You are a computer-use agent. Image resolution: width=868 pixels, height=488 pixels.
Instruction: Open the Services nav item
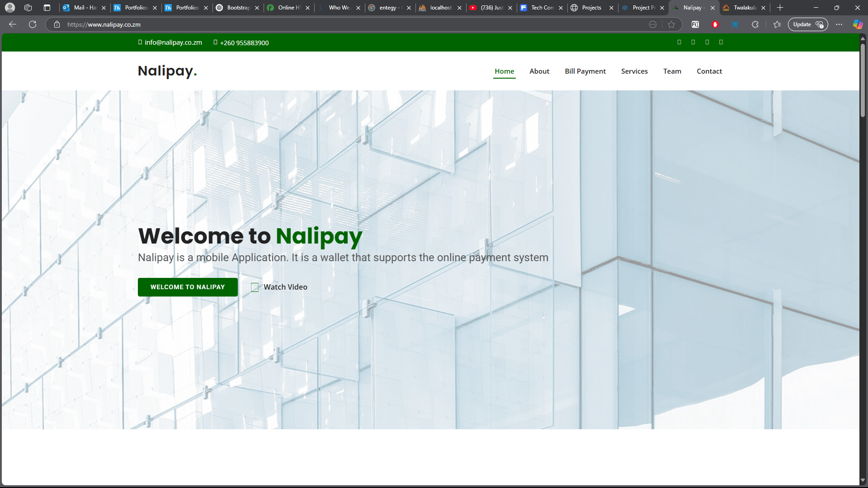coord(634,71)
